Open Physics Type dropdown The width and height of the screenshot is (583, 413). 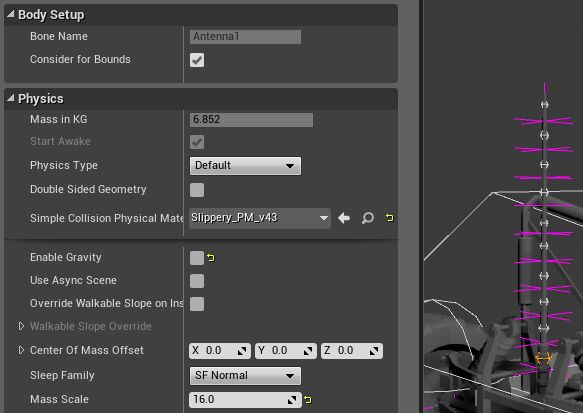tap(245, 166)
